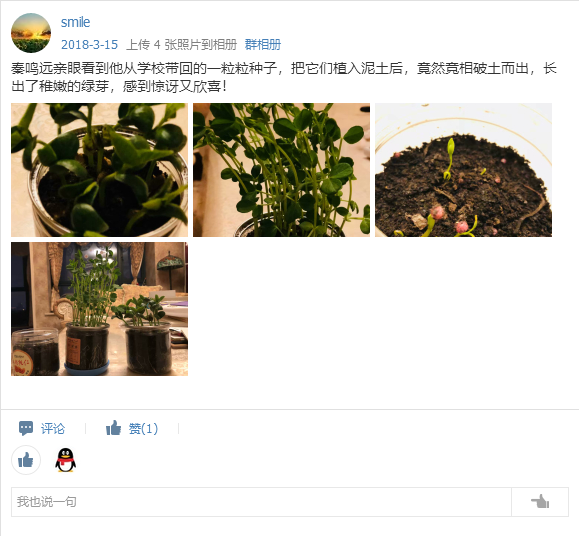
Task: Open the username link smile
Action: [x=75, y=22]
